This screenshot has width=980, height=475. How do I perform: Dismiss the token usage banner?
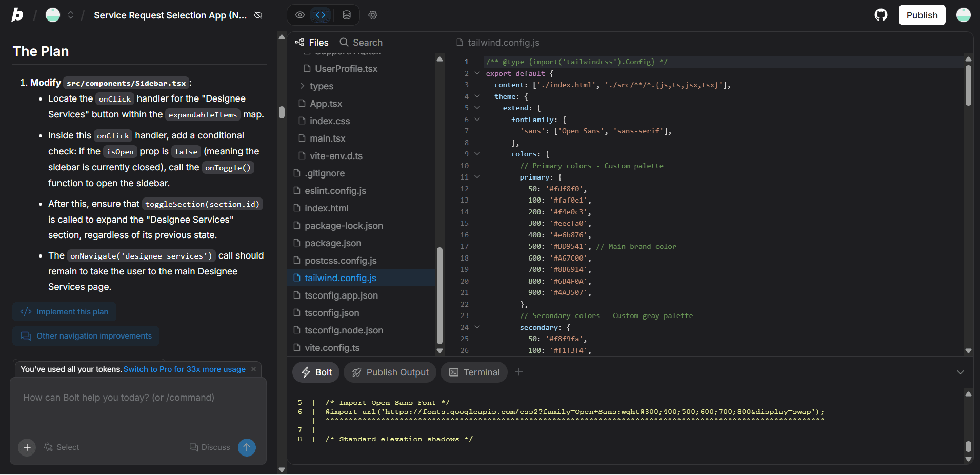[x=253, y=369]
